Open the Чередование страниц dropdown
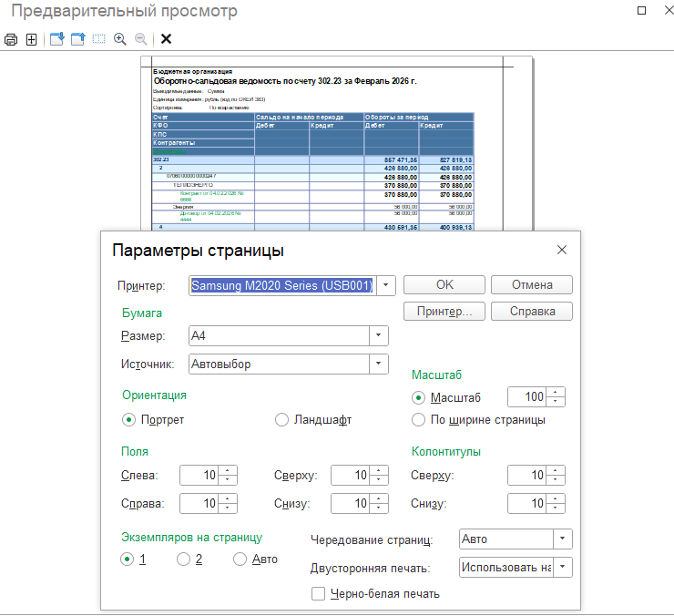 (x=562, y=539)
